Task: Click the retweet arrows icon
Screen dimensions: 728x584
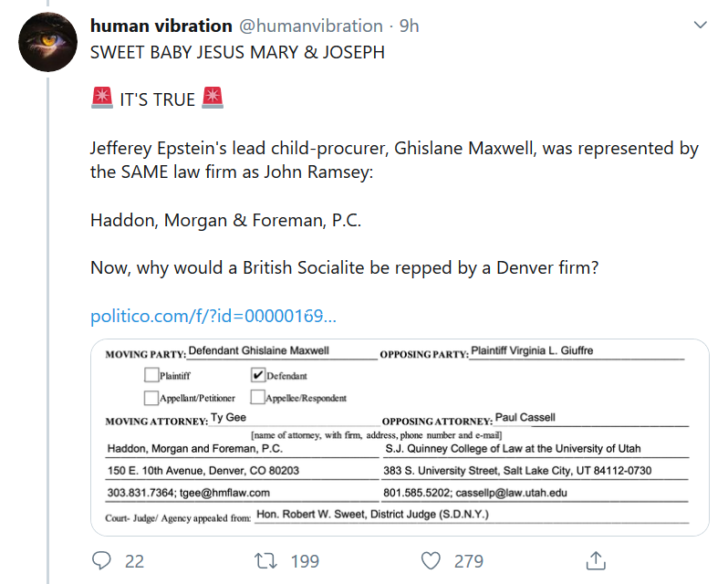Action: (267, 560)
